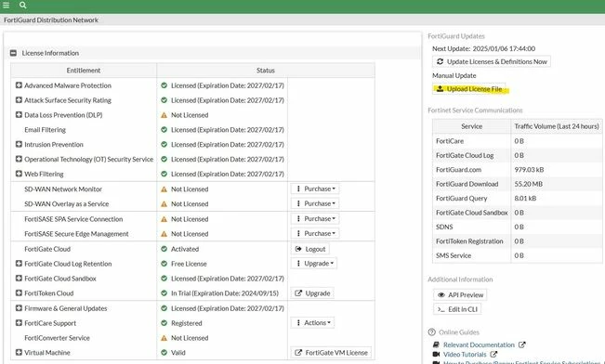The image size is (605, 364).
Task: Expand FortiCare Support row
Action: (x=19, y=323)
